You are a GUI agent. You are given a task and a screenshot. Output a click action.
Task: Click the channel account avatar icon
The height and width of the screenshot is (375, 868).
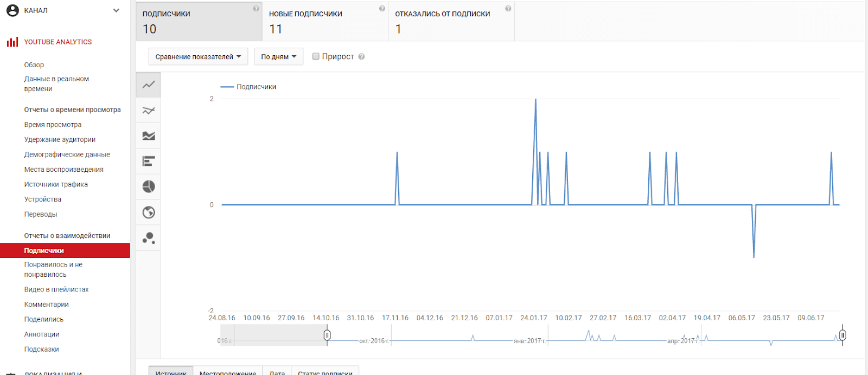point(12,10)
